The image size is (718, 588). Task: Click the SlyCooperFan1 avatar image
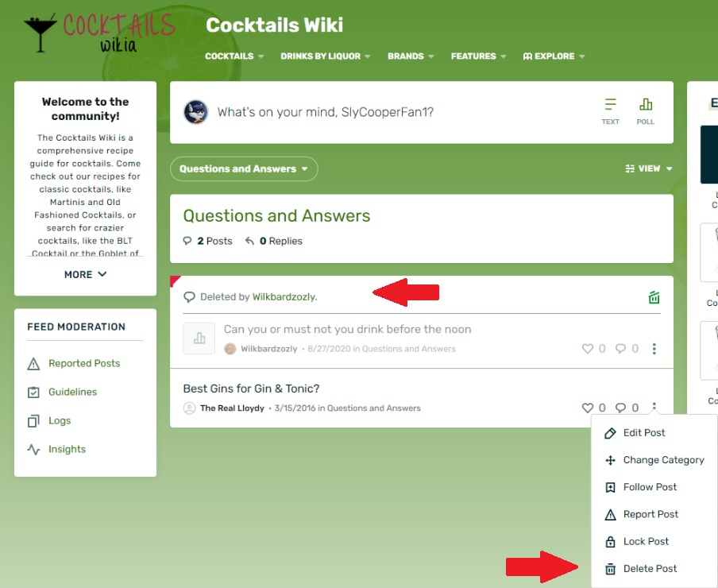[196, 112]
